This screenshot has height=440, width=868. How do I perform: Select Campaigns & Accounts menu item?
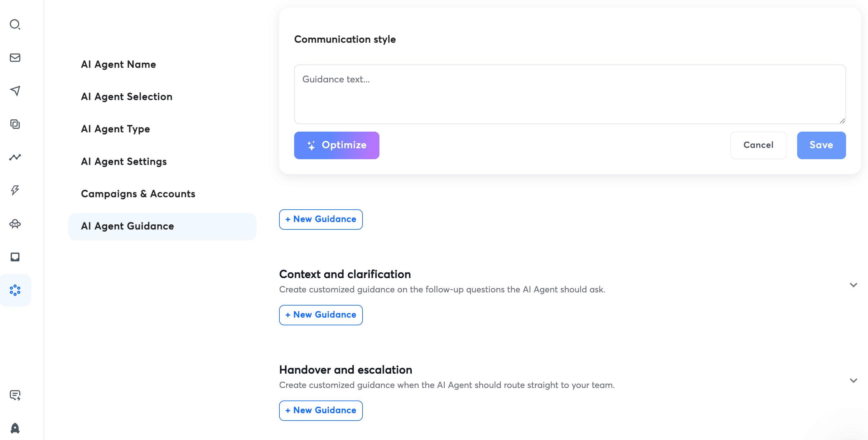[x=138, y=194]
